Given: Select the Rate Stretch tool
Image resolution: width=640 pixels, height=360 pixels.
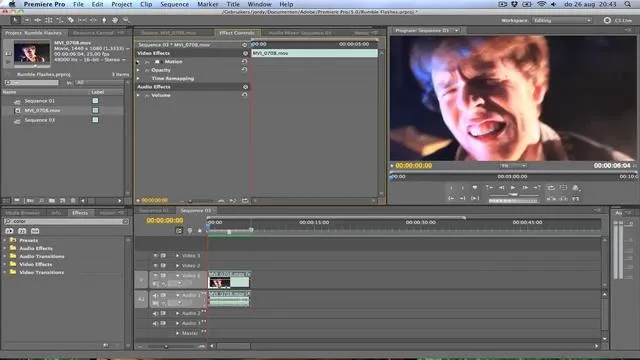Looking at the screenshot, I should (60, 20).
